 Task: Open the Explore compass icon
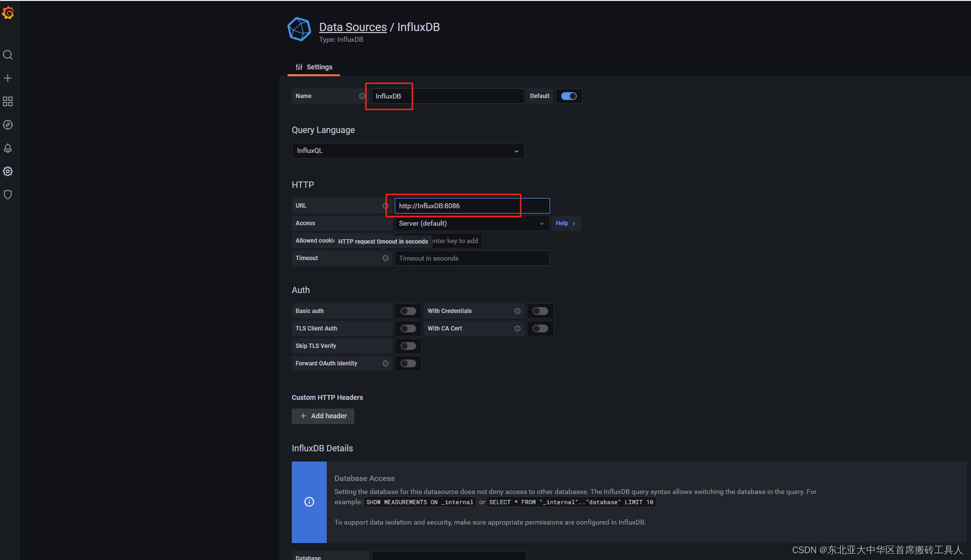tap(8, 125)
